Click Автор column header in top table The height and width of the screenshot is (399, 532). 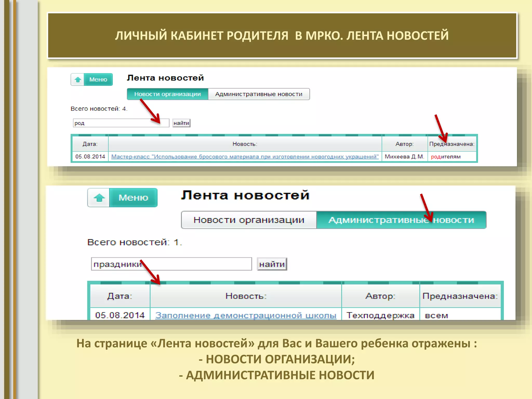coord(404,144)
